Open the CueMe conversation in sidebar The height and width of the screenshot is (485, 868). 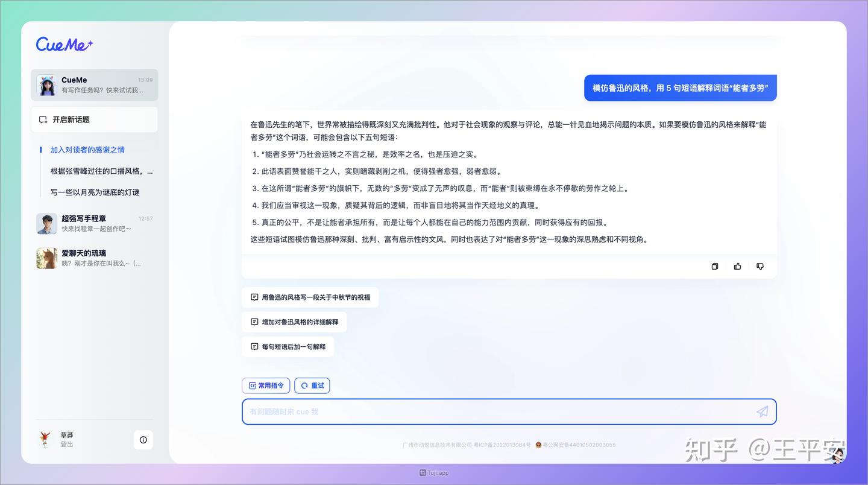click(x=94, y=85)
